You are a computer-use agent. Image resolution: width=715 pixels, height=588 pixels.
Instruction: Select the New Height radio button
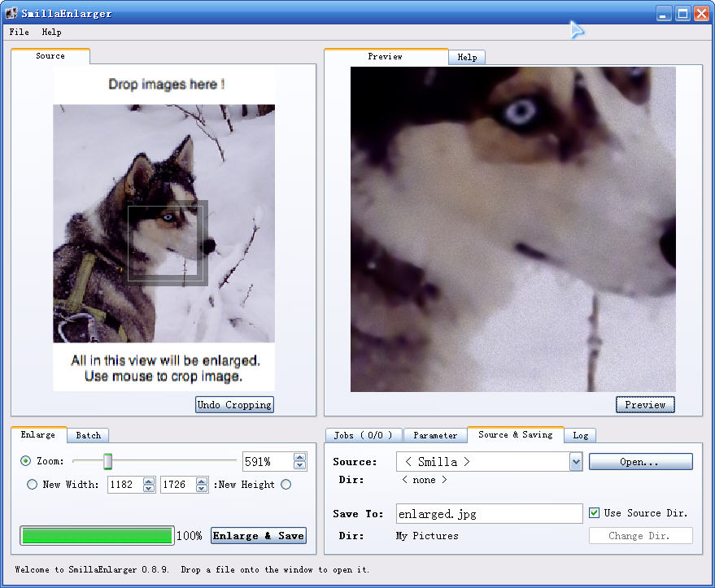pyautogui.click(x=286, y=485)
